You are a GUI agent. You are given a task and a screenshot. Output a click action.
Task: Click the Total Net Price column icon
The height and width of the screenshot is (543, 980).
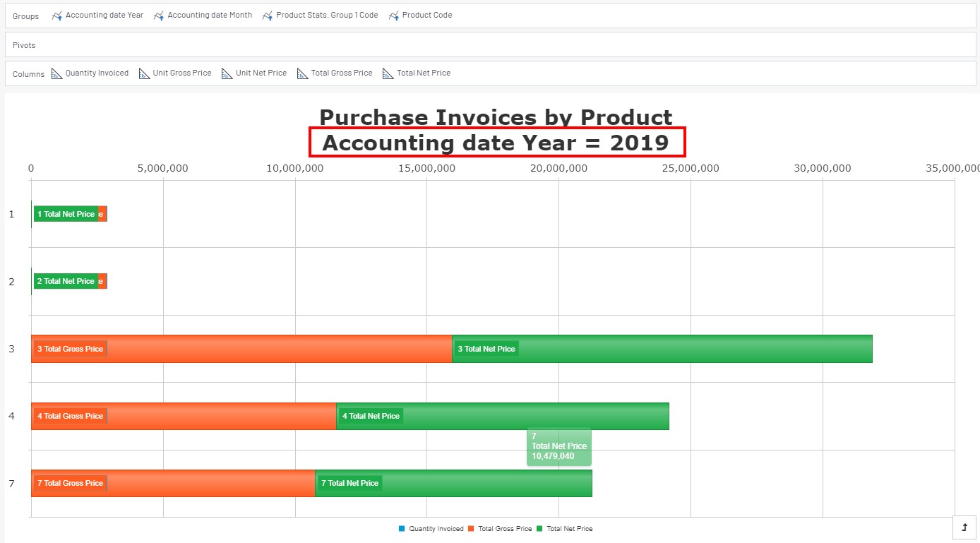point(388,73)
